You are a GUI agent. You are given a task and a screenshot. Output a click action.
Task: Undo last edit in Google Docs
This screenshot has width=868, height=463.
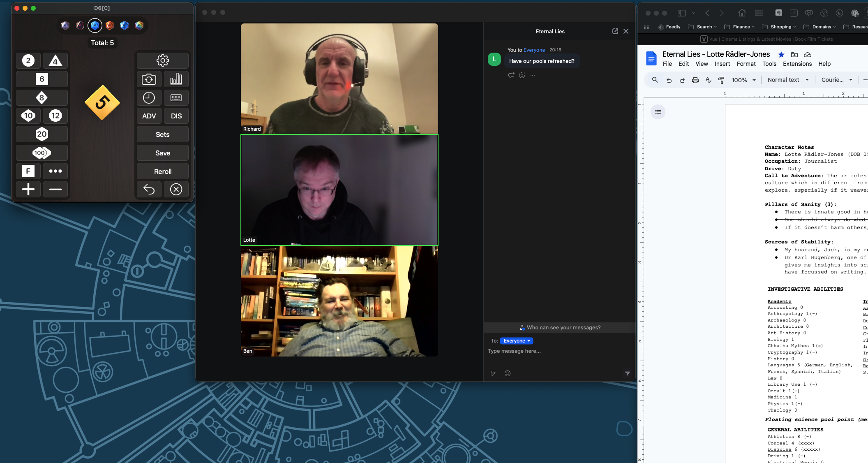(669, 80)
